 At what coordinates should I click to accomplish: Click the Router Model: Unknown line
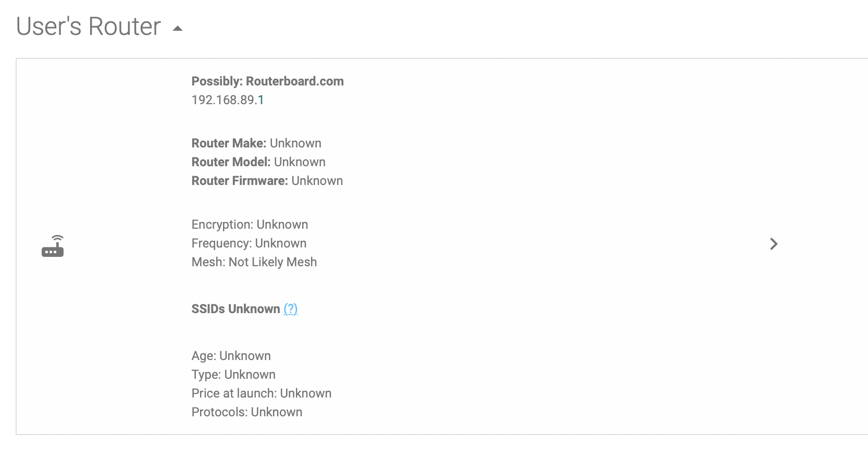[258, 162]
